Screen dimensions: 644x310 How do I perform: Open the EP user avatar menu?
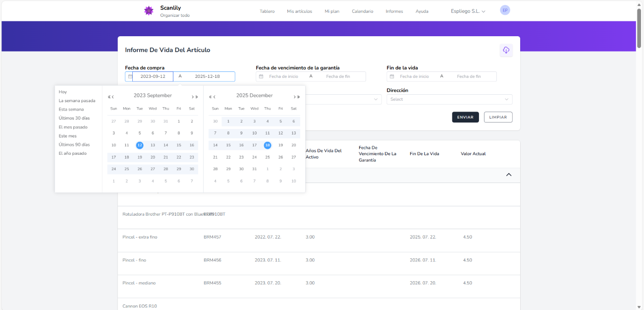pos(505,9)
